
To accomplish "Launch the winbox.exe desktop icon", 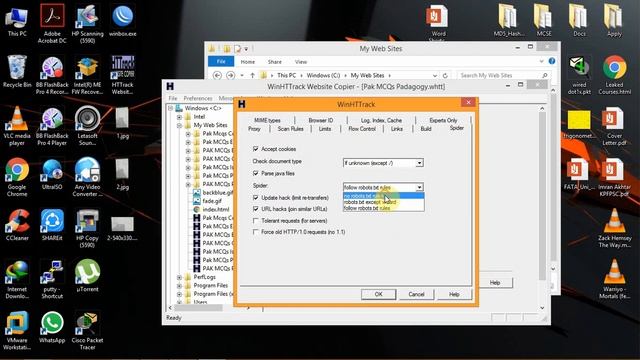I will (x=122, y=21).
